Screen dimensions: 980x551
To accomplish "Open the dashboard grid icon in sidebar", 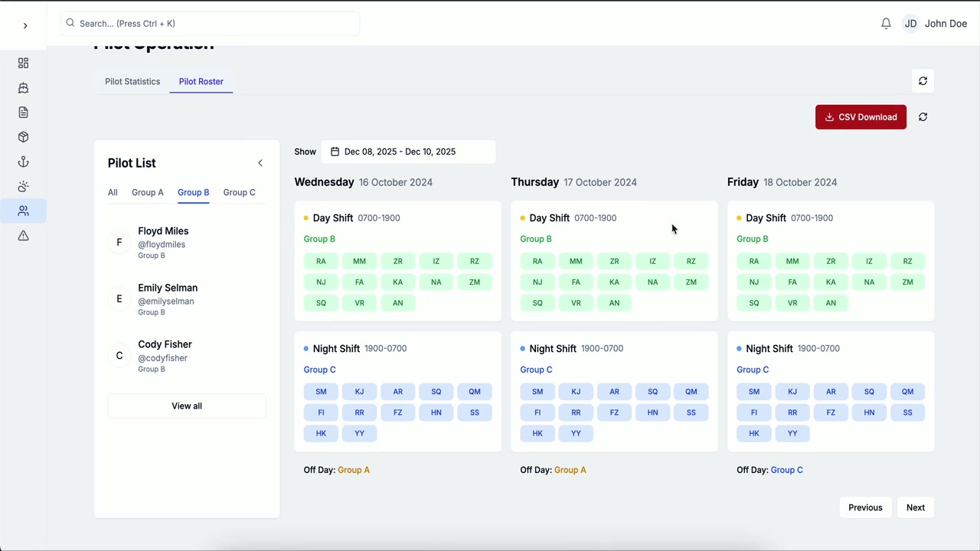I will click(x=23, y=64).
